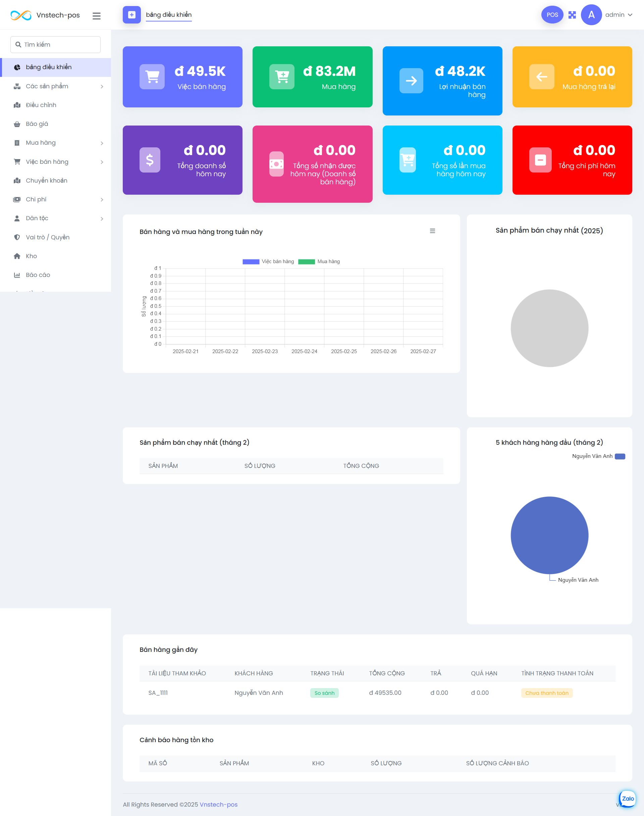The image size is (644, 816).
Task: Open the admin user dropdown arrow
Action: click(x=630, y=15)
